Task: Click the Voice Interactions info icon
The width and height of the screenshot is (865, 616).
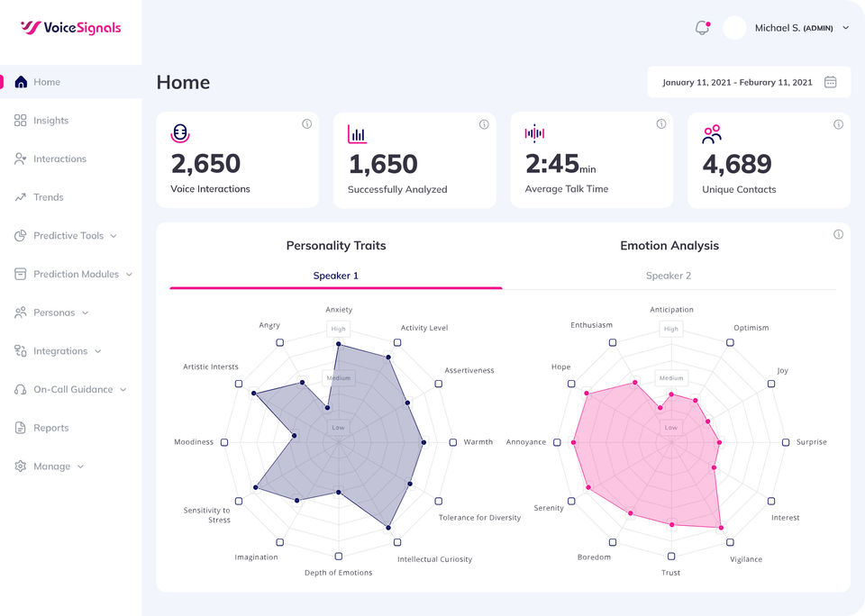Action: point(306,124)
